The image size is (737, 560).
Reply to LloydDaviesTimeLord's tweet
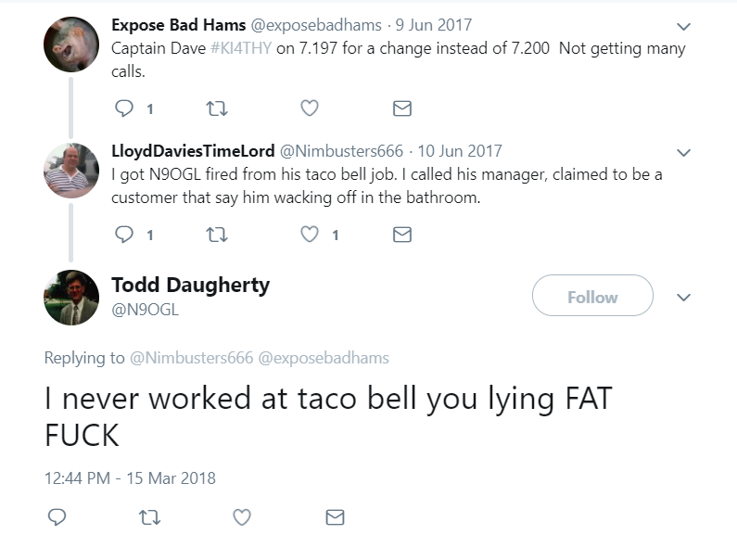point(123,235)
